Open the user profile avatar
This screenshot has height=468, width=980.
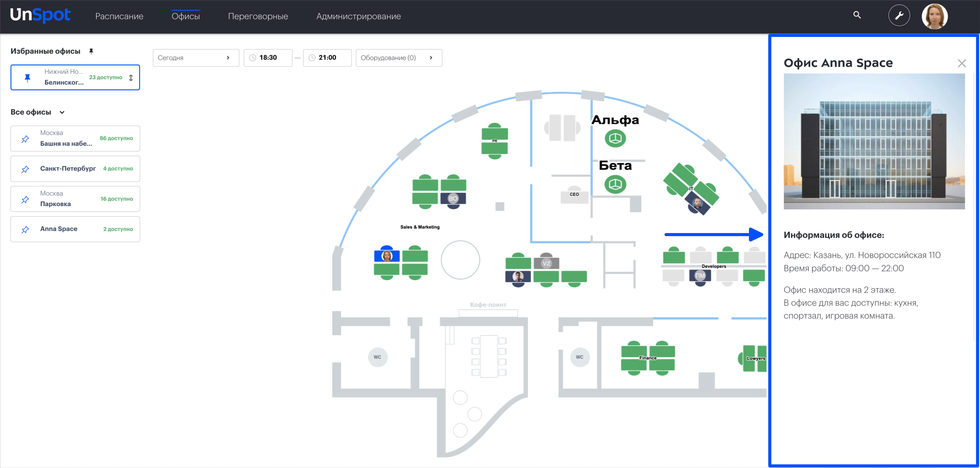[x=934, y=16]
